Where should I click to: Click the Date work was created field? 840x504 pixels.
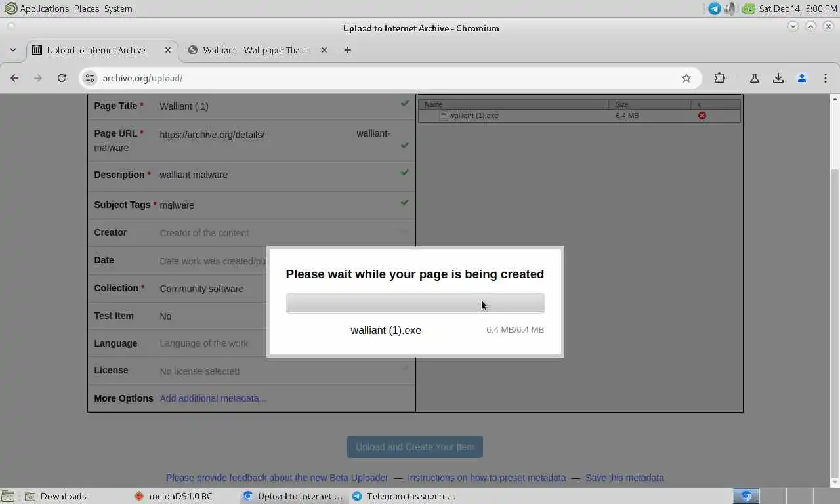(213, 261)
